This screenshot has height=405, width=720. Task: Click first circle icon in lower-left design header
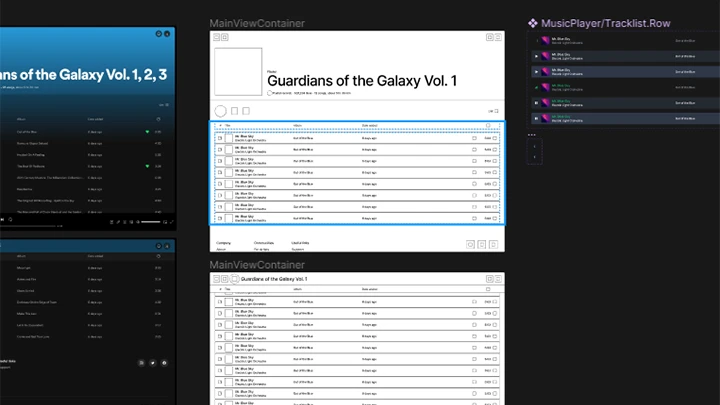click(x=158, y=246)
